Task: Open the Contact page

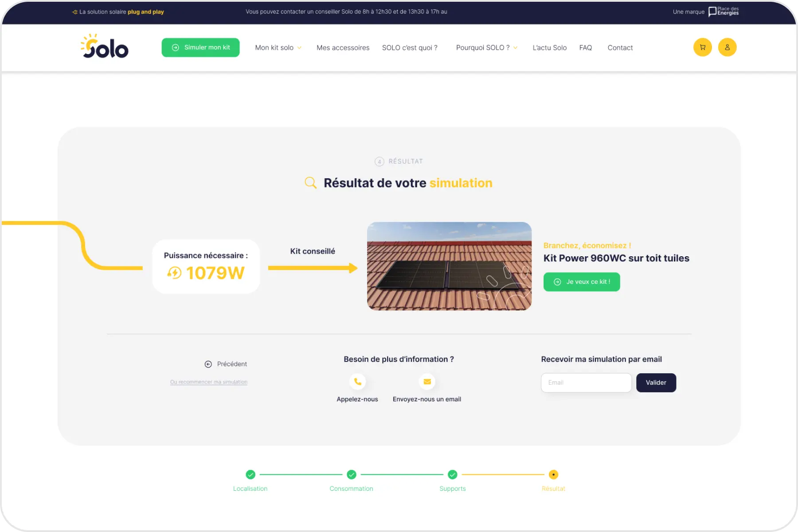Action: click(x=620, y=47)
